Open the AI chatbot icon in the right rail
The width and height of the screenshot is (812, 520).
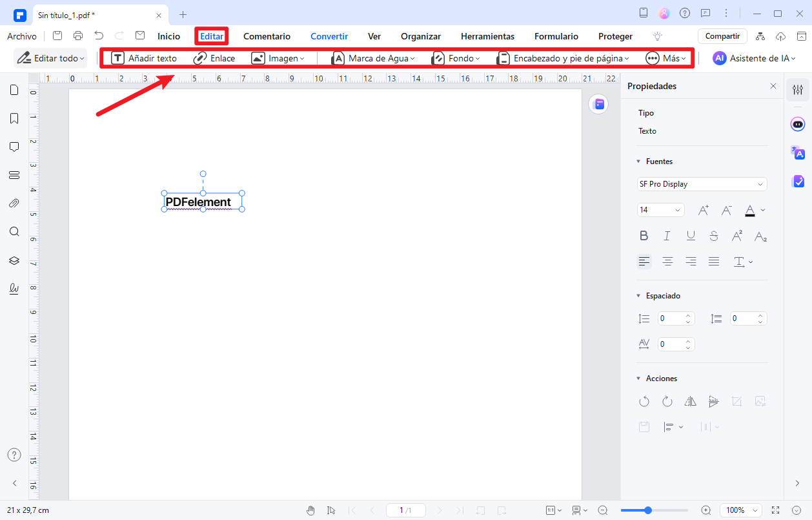coord(798,124)
